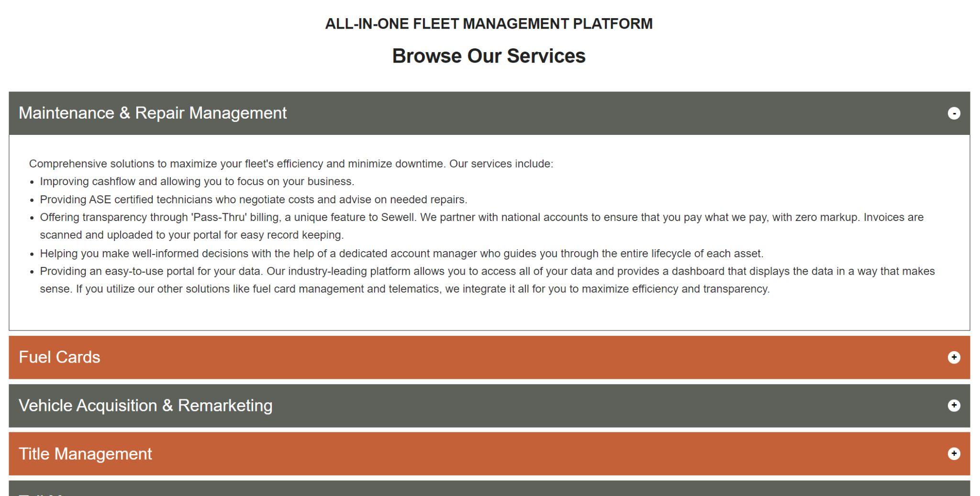Collapse Maintenance & Repair with the minus icon
Viewport: 980px width, 496px height.
click(954, 113)
